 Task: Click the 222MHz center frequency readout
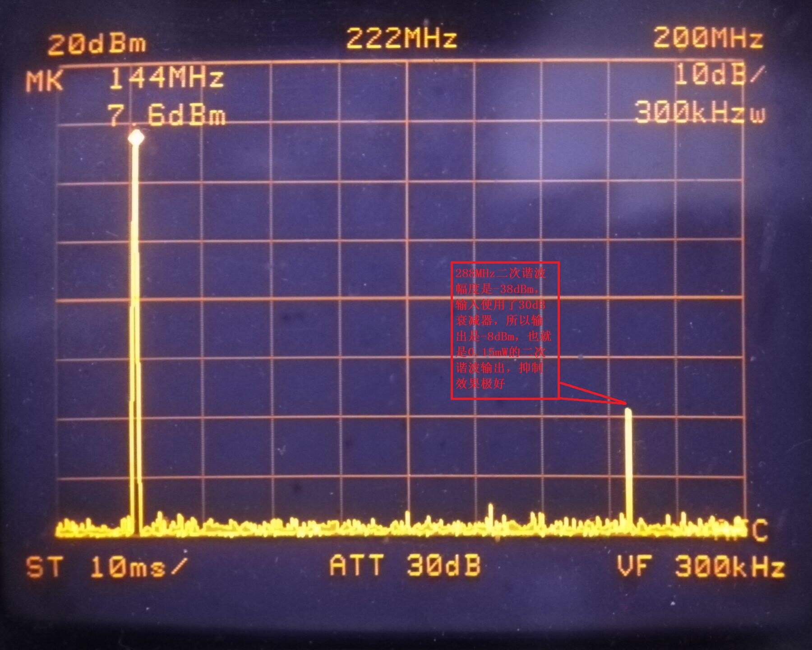401,38
